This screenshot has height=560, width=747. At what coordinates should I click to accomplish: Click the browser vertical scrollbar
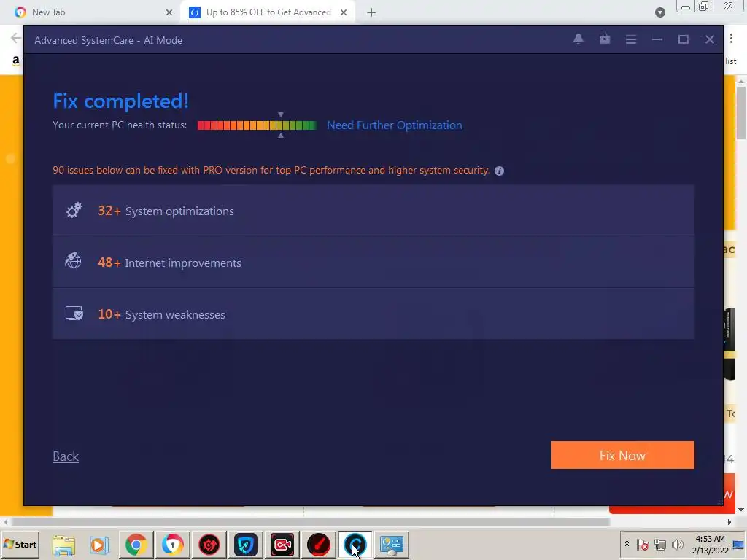tap(741, 113)
